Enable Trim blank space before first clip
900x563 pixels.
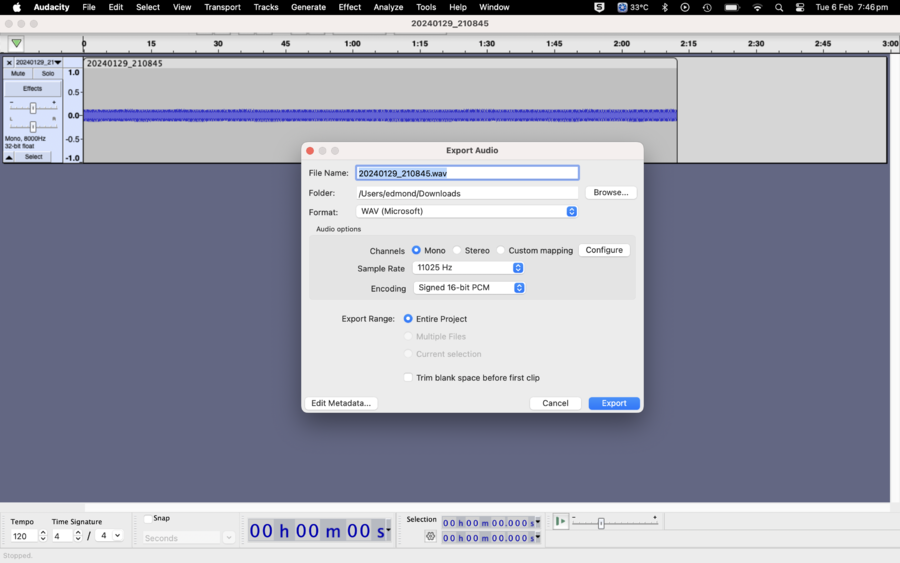pyautogui.click(x=408, y=378)
